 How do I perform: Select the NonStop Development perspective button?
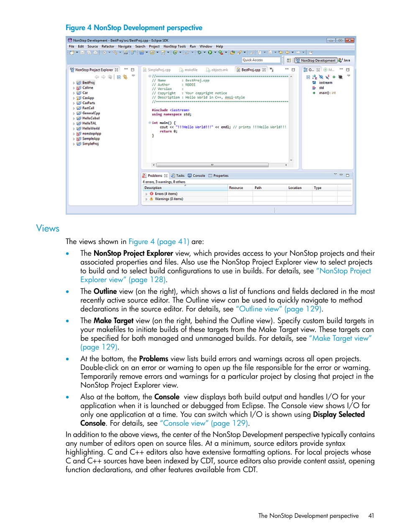316,60
